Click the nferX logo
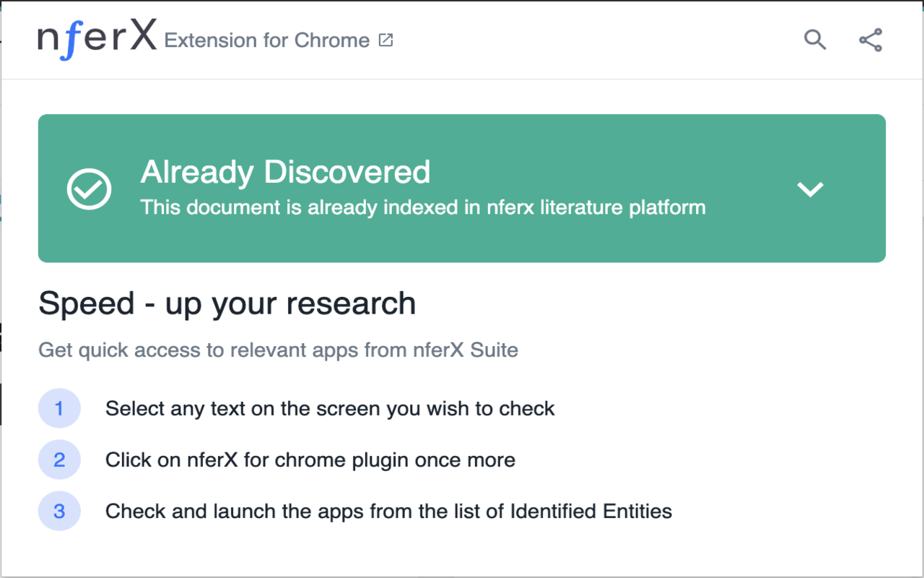The image size is (924, 578). (x=97, y=39)
